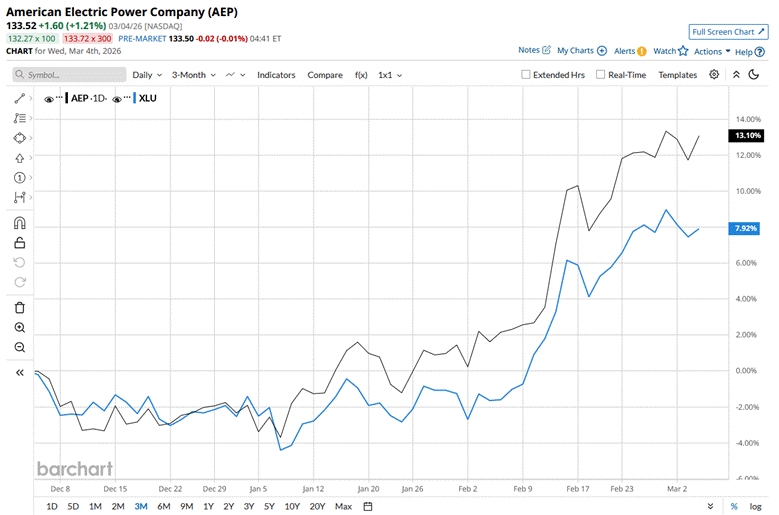Open Full Screen Chart button
Viewport: 779px width, 515px height.
point(728,32)
